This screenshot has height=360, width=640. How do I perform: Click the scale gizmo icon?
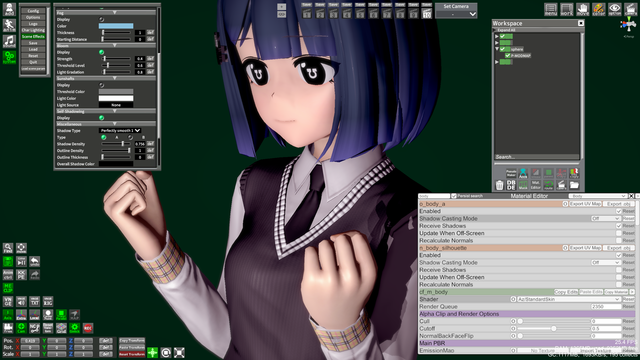179,352
